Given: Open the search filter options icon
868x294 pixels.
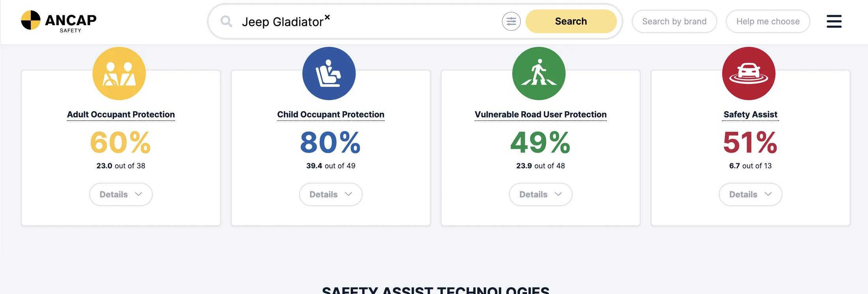Looking at the screenshot, I should coord(511,21).
